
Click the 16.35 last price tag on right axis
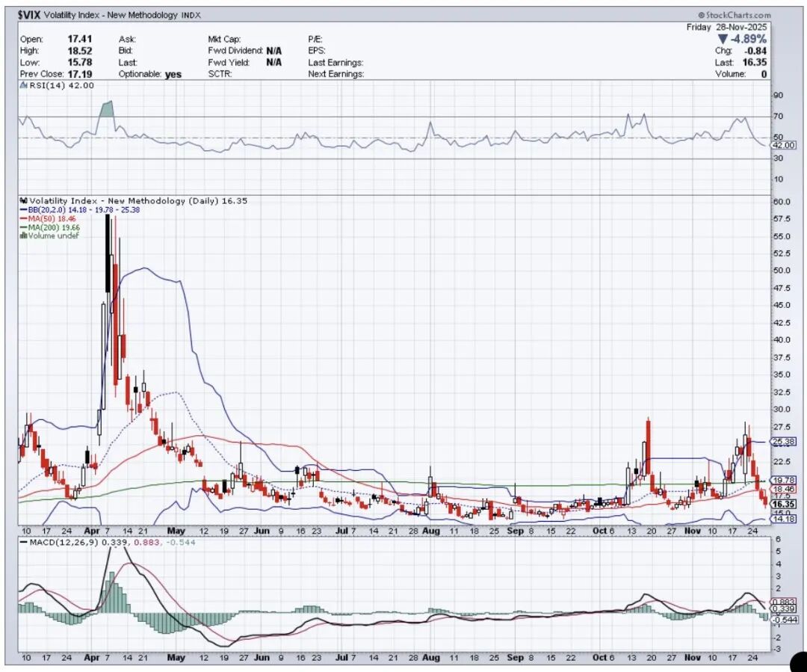(x=783, y=504)
